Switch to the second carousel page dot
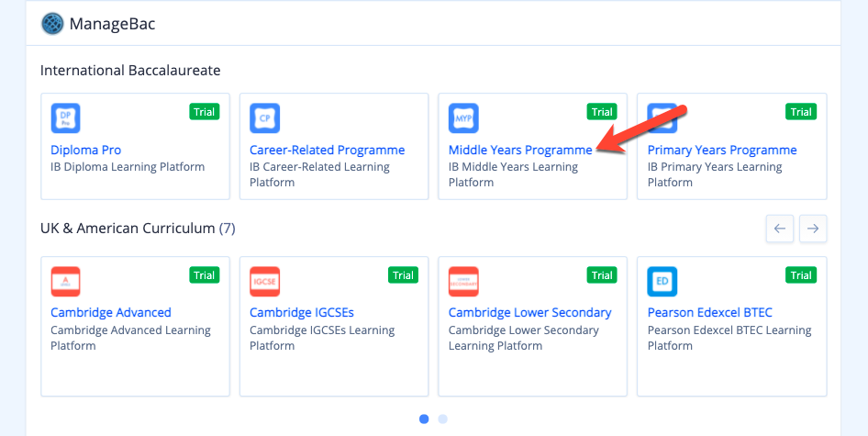 [443, 419]
